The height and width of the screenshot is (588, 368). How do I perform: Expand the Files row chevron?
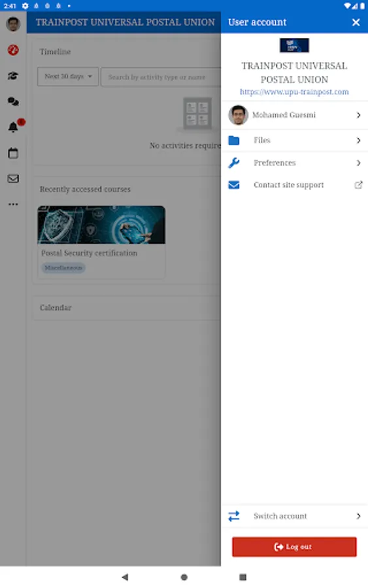click(359, 140)
